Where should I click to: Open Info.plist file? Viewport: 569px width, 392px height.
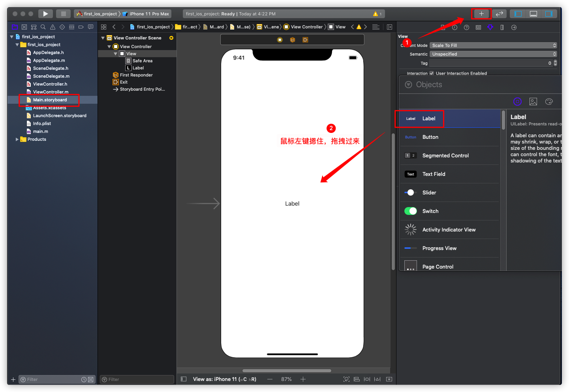pyautogui.click(x=42, y=123)
